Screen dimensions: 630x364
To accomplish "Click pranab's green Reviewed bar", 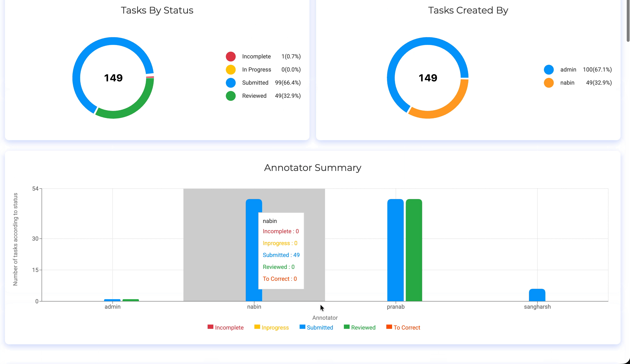I will 414,250.
